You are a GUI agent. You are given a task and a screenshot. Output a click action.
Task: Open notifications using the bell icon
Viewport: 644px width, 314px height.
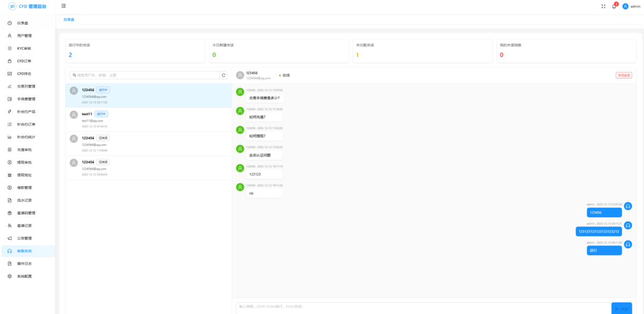pos(614,6)
